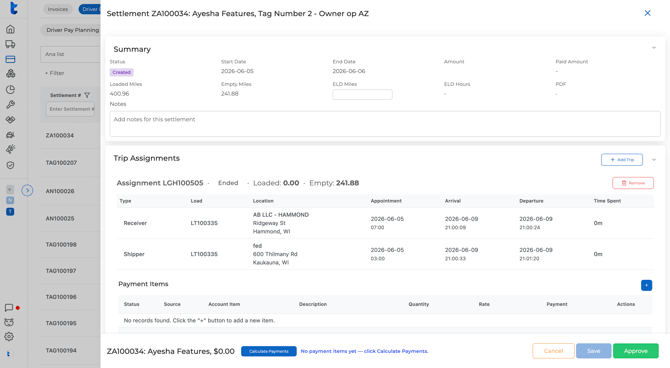Collapse the Summary section chevron
The image size is (670, 368).
point(654,48)
